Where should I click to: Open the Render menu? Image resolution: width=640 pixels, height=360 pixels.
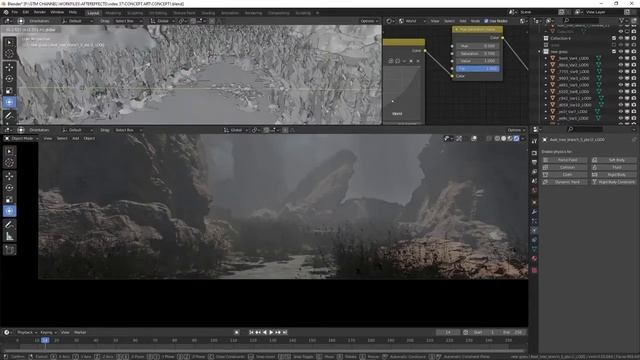tap(40, 12)
